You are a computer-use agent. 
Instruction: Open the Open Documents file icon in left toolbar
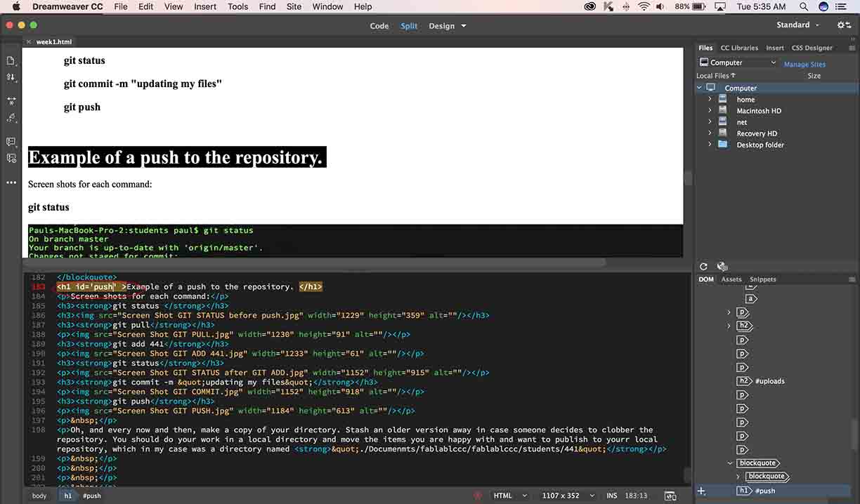click(11, 61)
